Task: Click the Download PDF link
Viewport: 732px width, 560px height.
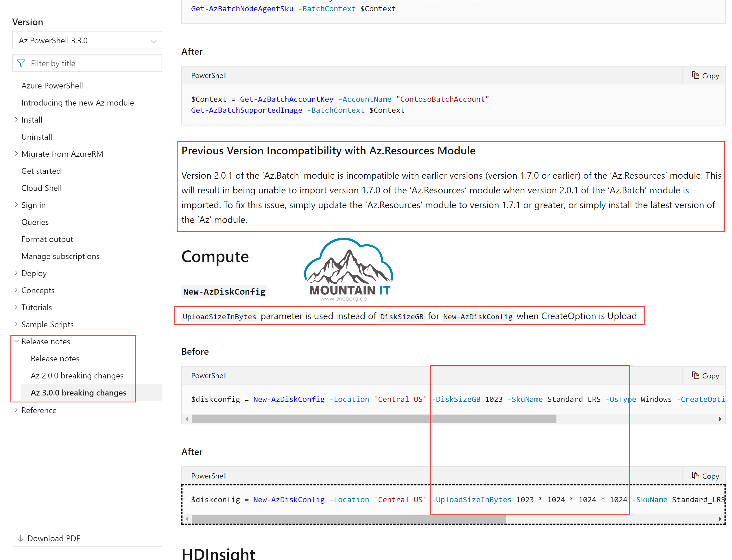Action: point(53,538)
